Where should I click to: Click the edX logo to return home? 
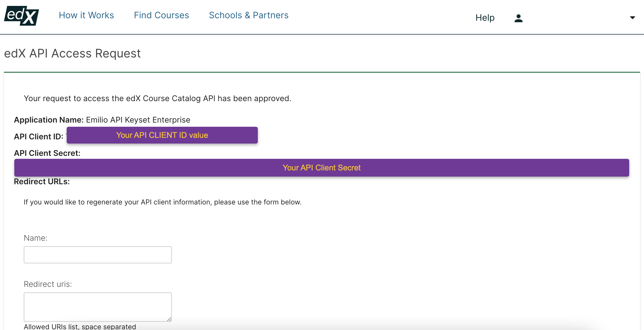pos(21,16)
